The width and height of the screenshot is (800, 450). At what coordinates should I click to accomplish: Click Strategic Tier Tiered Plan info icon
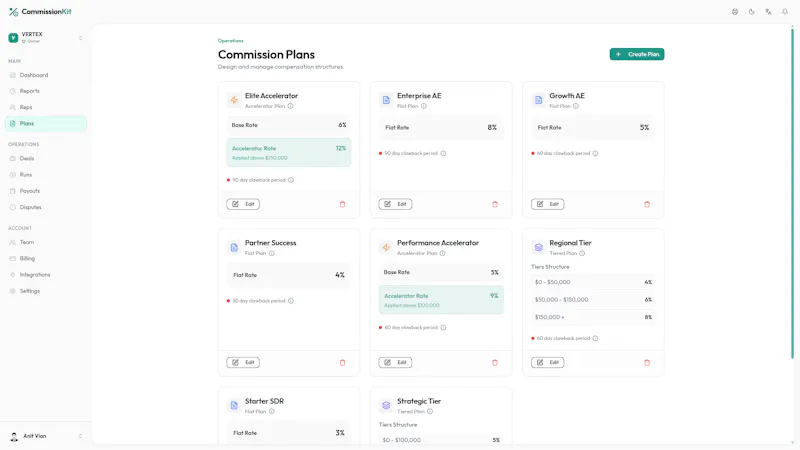pyautogui.click(x=430, y=411)
